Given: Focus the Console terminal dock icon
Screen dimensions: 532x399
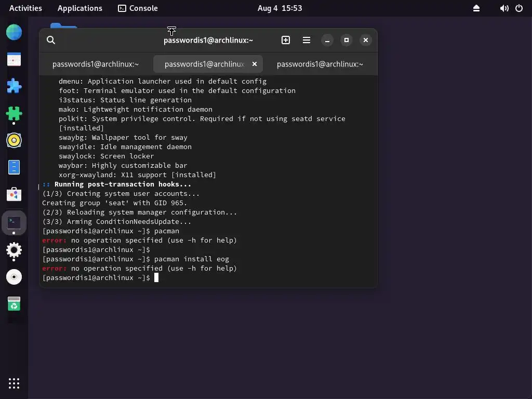Looking at the screenshot, I should (14, 222).
